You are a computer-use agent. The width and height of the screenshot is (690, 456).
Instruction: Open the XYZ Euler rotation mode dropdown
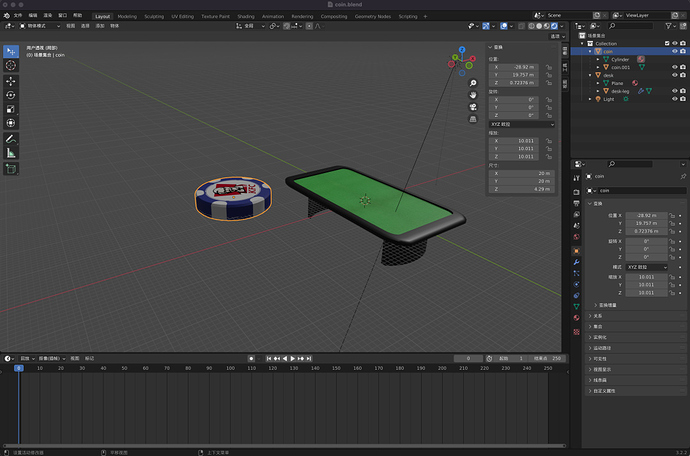(521, 124)
